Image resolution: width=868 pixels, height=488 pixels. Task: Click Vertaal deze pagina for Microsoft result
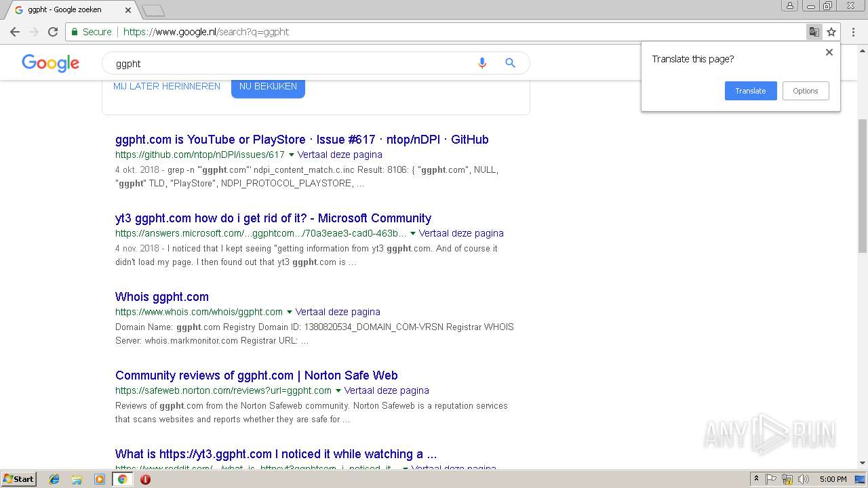[x=461, y=233]
